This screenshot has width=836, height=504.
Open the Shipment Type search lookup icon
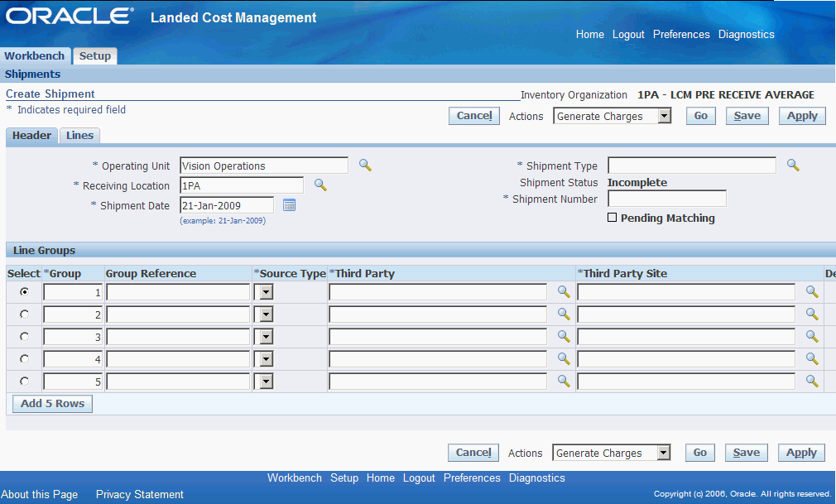(793, 166)
